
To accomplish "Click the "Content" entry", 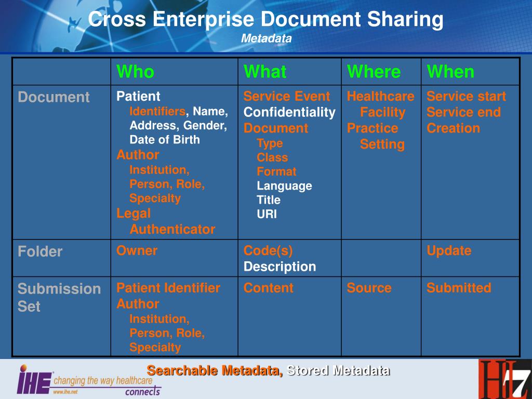I will tap(269, 288).
